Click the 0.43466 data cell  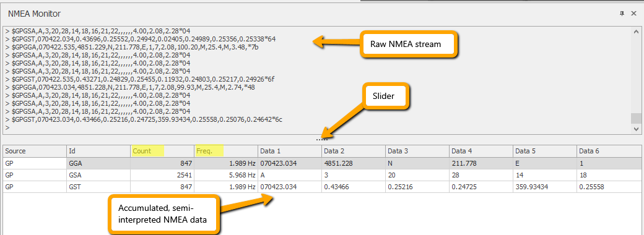pos(354,187)
